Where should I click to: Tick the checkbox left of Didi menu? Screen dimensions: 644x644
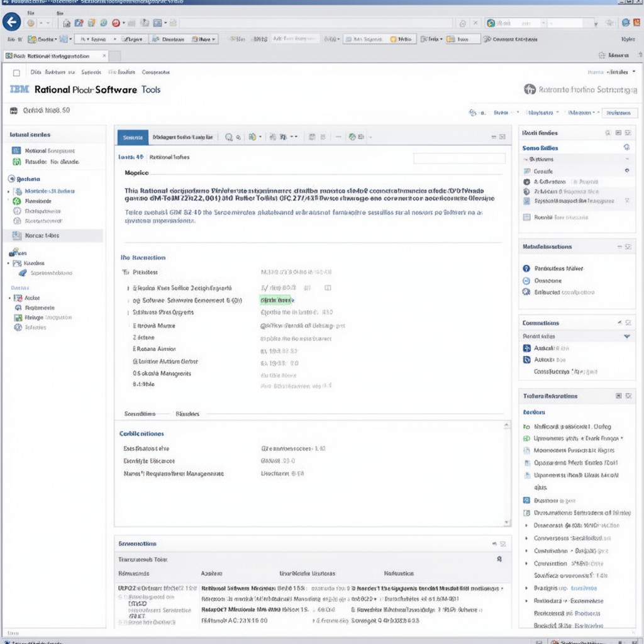coord(16,73)
